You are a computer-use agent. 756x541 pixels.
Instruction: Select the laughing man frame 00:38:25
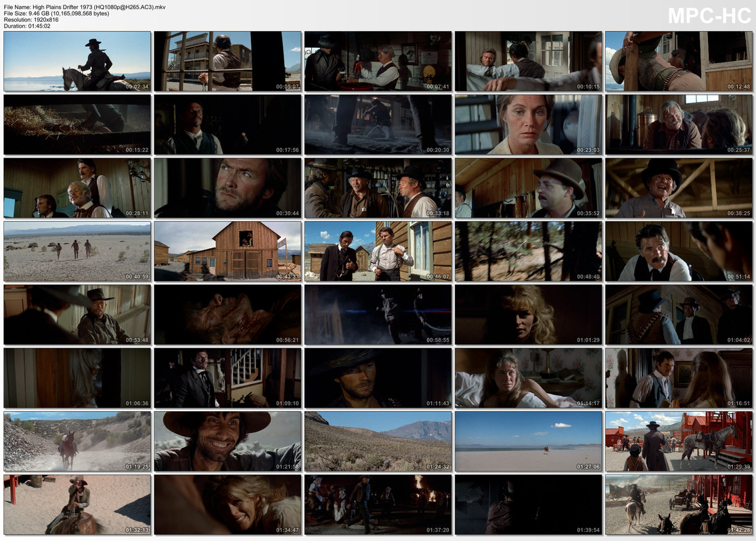pos(679,188)
